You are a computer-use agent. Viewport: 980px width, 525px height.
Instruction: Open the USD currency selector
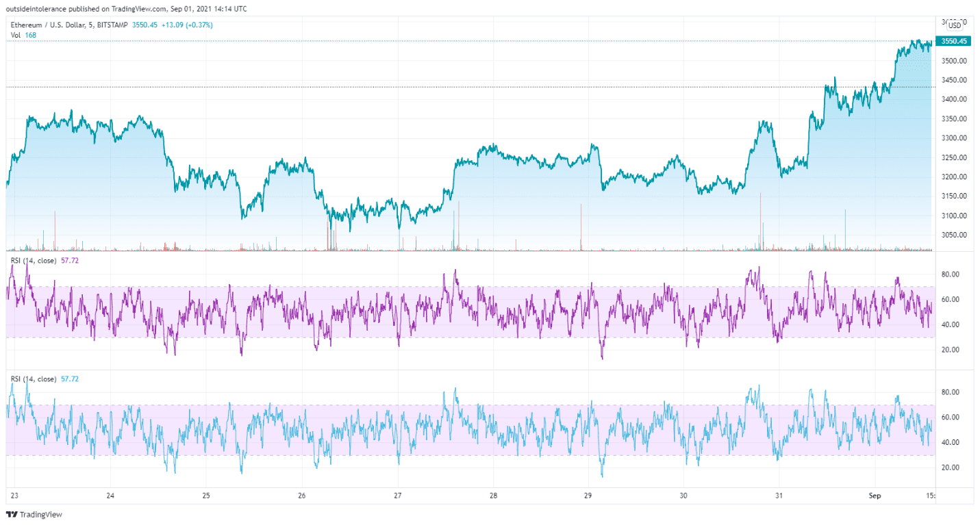[955, 25]
